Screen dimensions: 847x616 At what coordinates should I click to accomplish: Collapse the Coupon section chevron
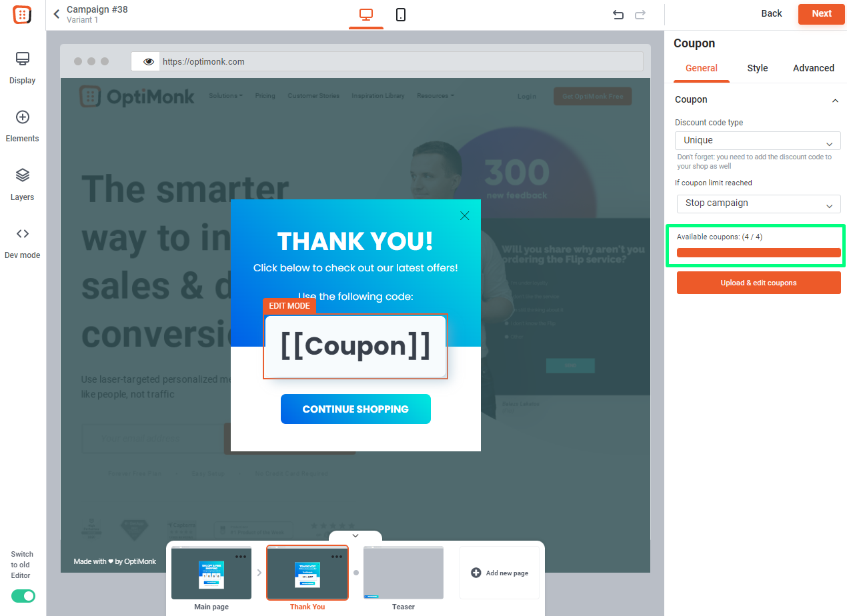[835, 100]
